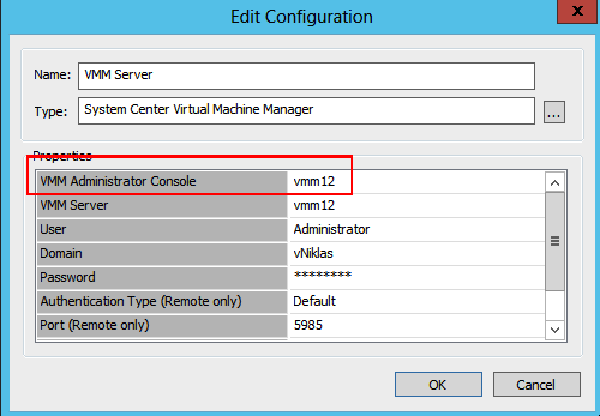Edit the Domain value vNiklas

point(417,253)
